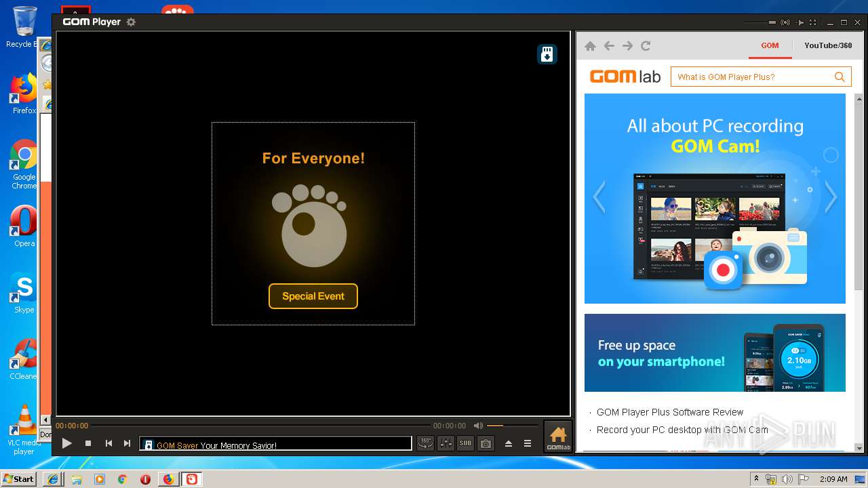Open Chrome from the taskbar
868x488 pixels.
[123, 479]
